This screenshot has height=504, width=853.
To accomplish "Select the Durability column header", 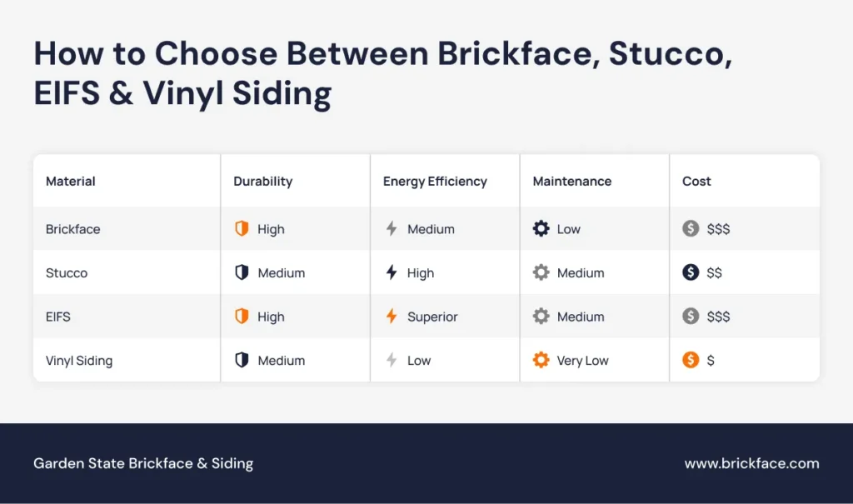I will (x=262, y=181).
